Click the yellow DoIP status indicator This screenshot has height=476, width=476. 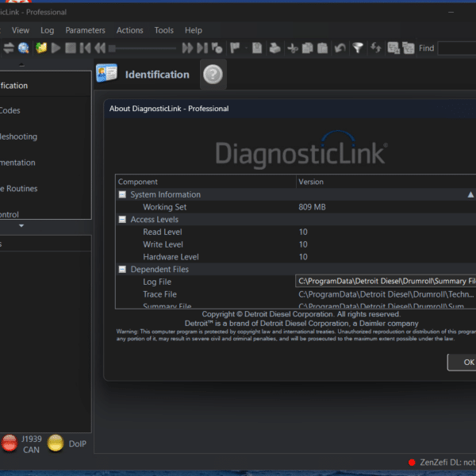56,443
